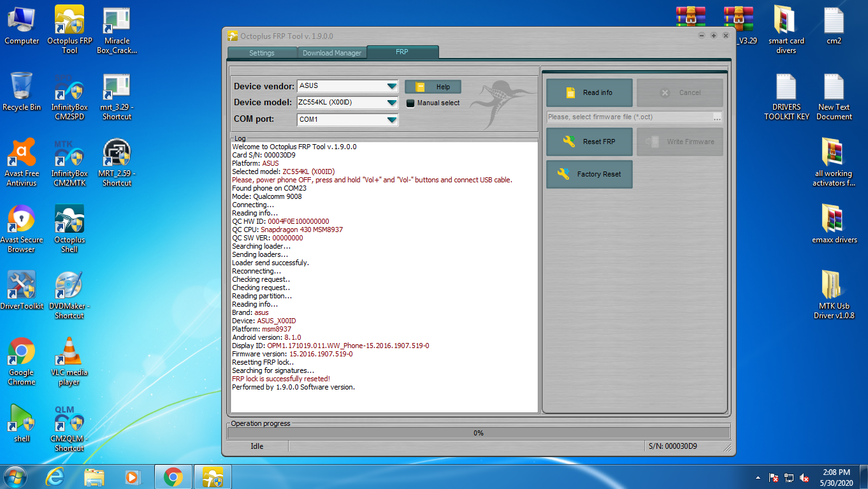The height and width of the screenshot is (489, 868).
Task: Select the cm2 file icon
Action: (x=834, y=26)
